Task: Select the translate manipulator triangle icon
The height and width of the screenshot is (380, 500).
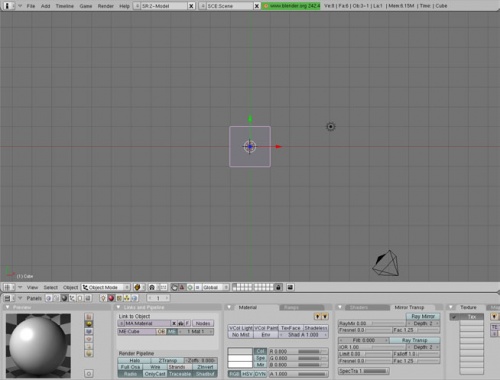Action: [182, 287]
